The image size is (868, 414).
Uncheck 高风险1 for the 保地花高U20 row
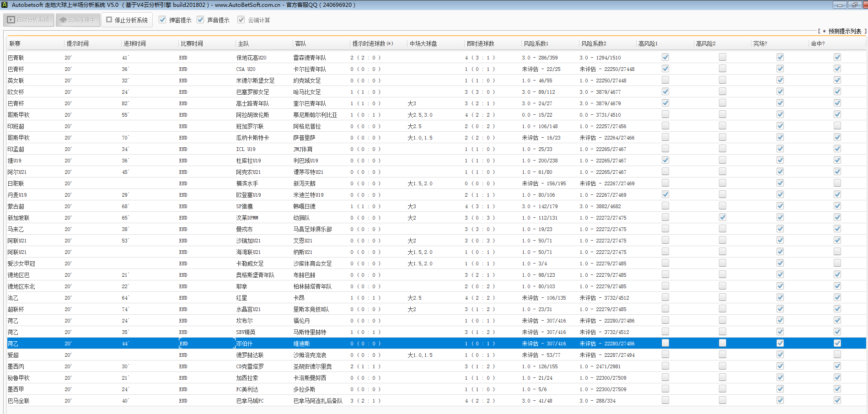(x=665, y=57)
